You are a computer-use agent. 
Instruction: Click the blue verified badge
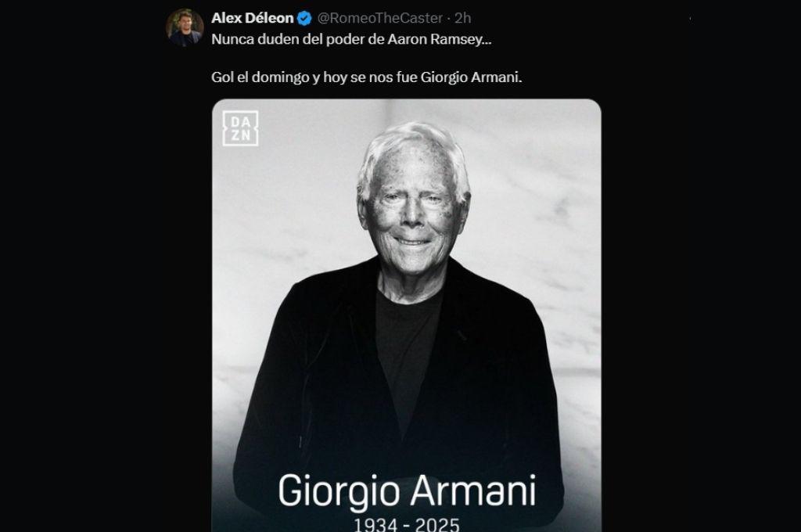(x=304, y=19)
